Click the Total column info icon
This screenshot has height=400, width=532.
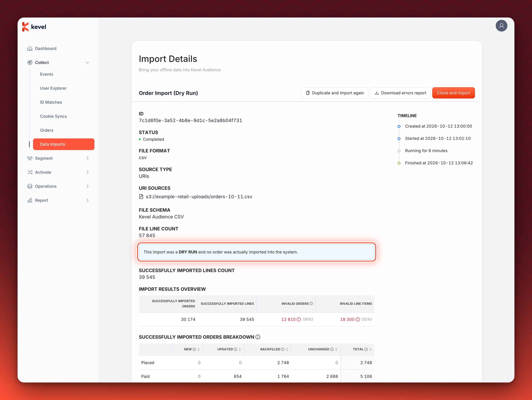[366, 349]
